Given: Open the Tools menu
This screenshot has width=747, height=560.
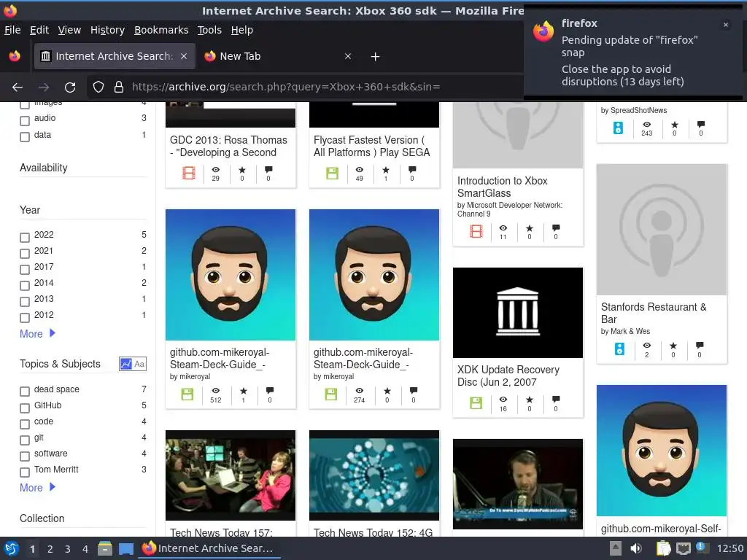Looking at the screenshot, I should [209, 30].
